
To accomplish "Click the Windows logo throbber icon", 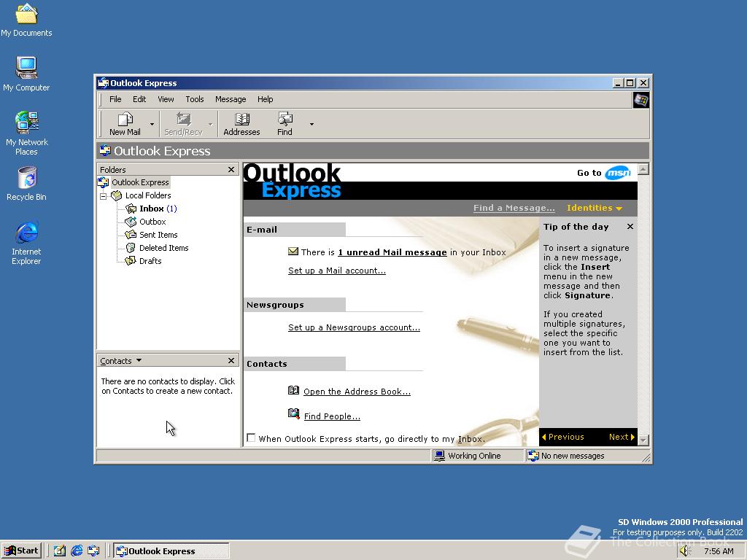I will point(640,100).
